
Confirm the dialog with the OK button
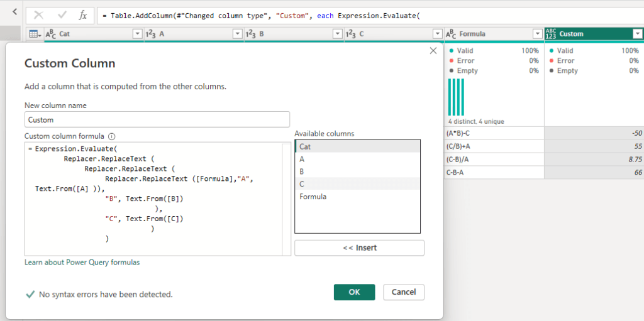354,292
